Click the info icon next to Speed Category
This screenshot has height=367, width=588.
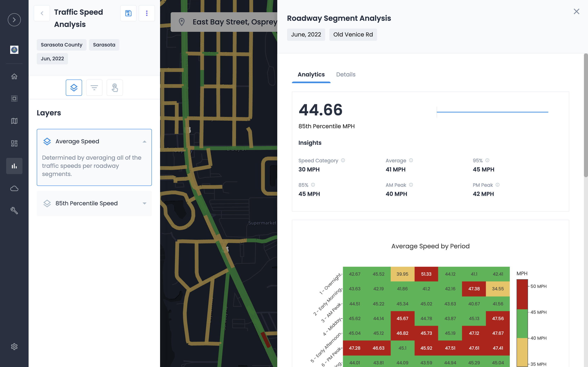[x=343, y=160]
